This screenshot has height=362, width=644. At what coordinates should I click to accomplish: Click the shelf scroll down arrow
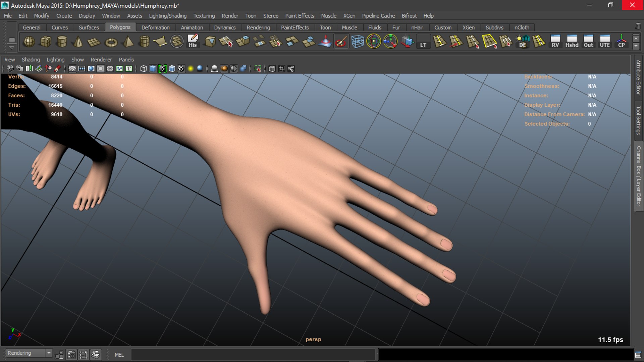pyautogui.click(x=636, y=46)
